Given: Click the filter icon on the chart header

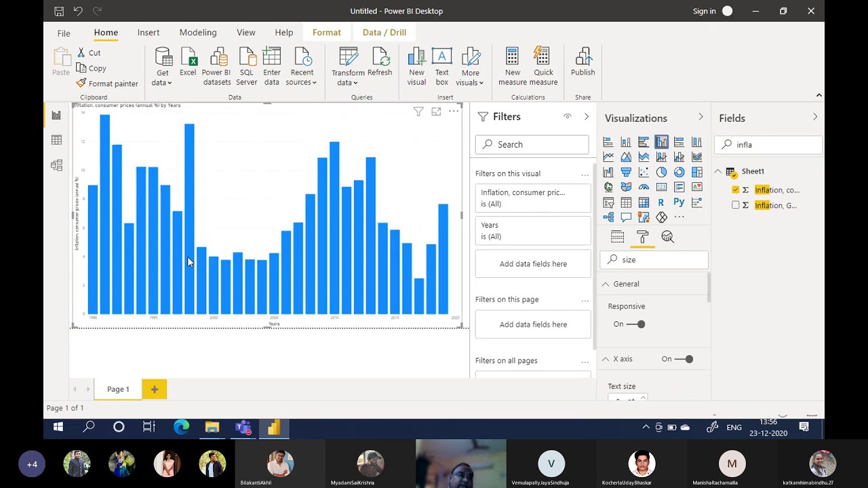Looking at the screenshot, I should pyautogui.click(x=418, y=112).
